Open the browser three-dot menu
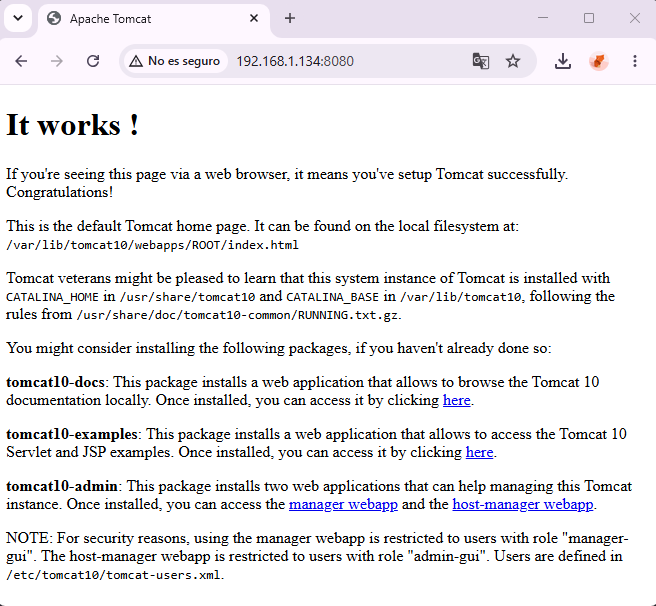The image size is (656, 606). (635, 61)
